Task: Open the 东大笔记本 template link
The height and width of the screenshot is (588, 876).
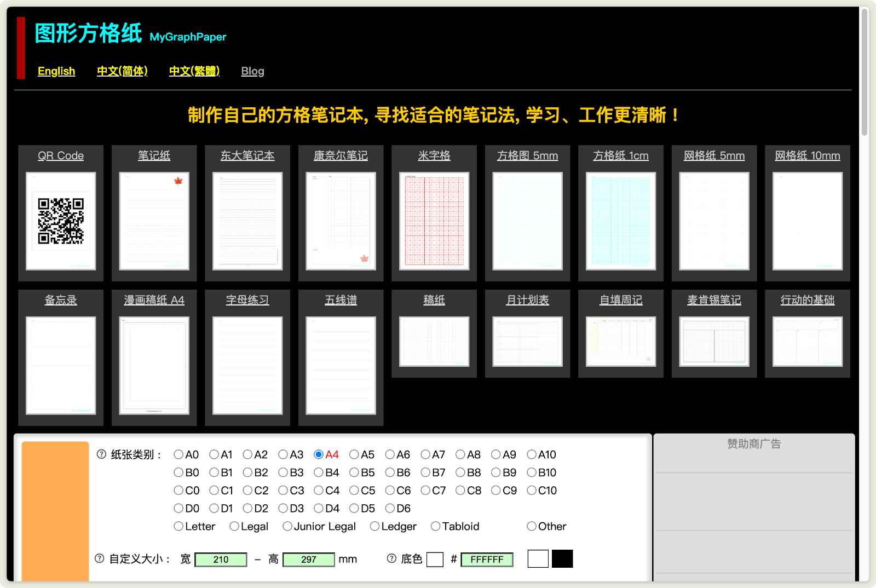Action: tap(247, 155)
